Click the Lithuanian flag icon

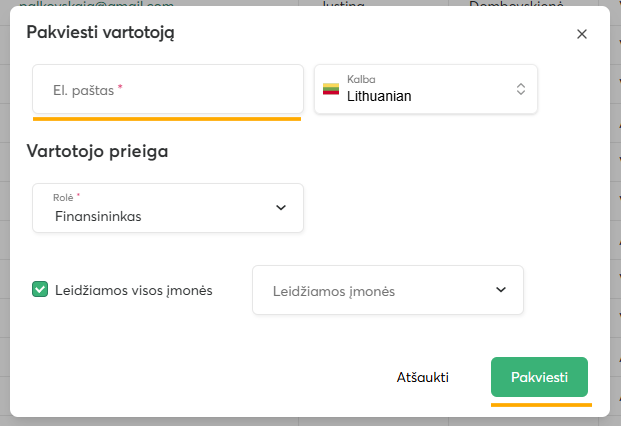331,89
